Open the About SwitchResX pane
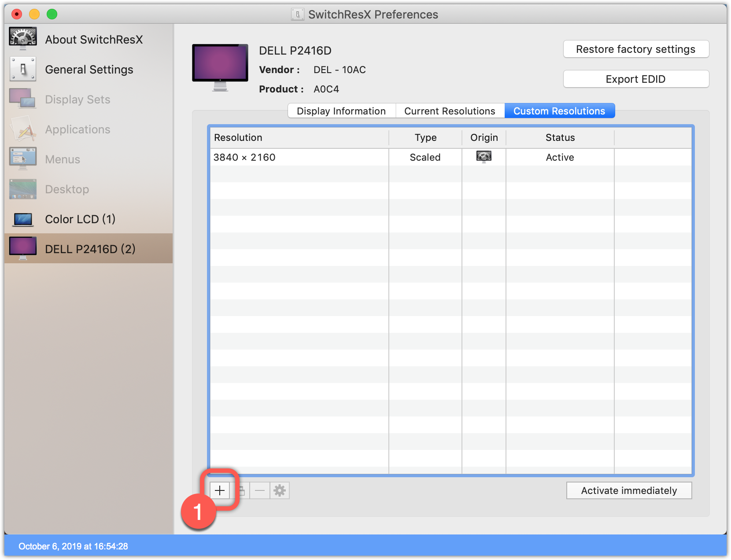Image resolution: width=731 pixels, height=560 pixels. pos(89,39)
